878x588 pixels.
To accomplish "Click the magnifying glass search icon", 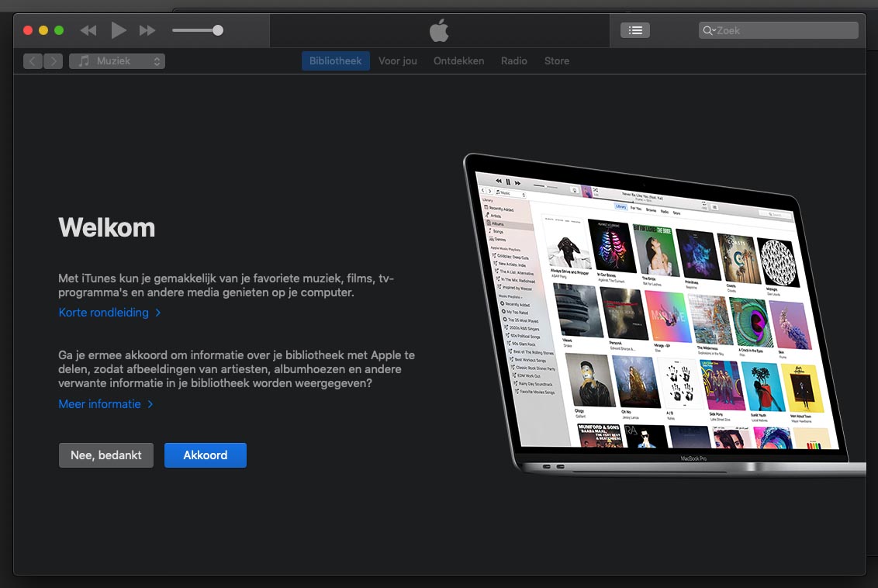I will (708, 30).
